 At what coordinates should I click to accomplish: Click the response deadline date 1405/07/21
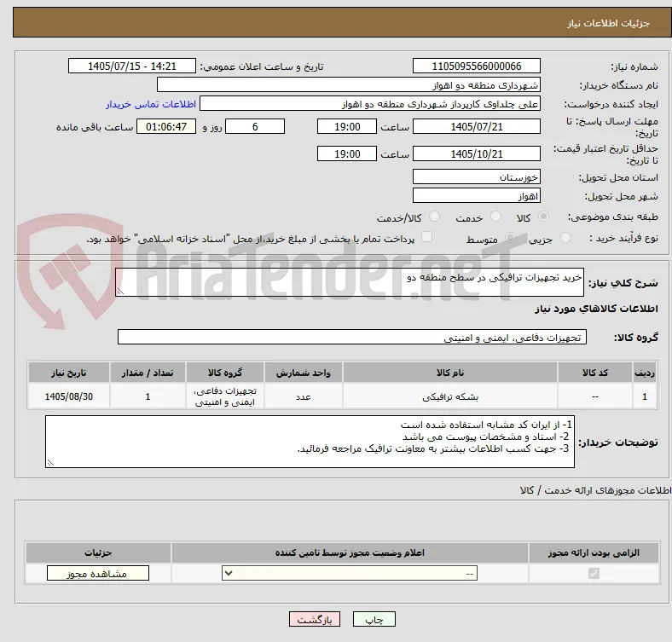point(476,126)
